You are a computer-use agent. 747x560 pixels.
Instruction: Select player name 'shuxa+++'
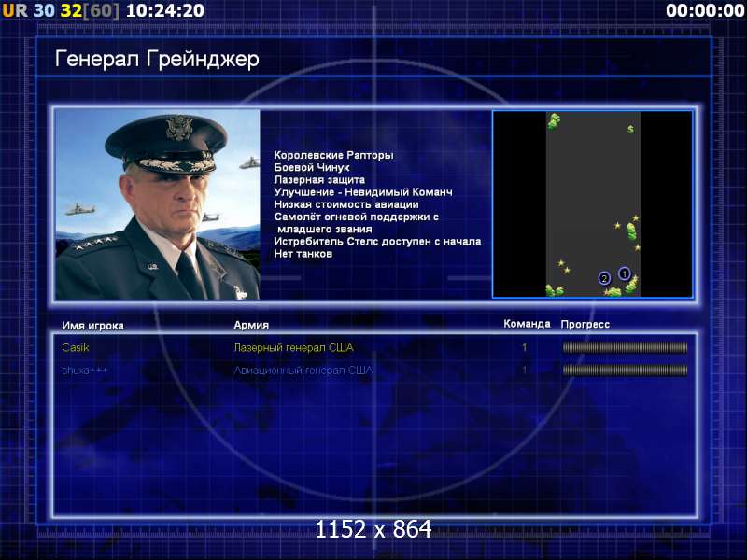85,370
